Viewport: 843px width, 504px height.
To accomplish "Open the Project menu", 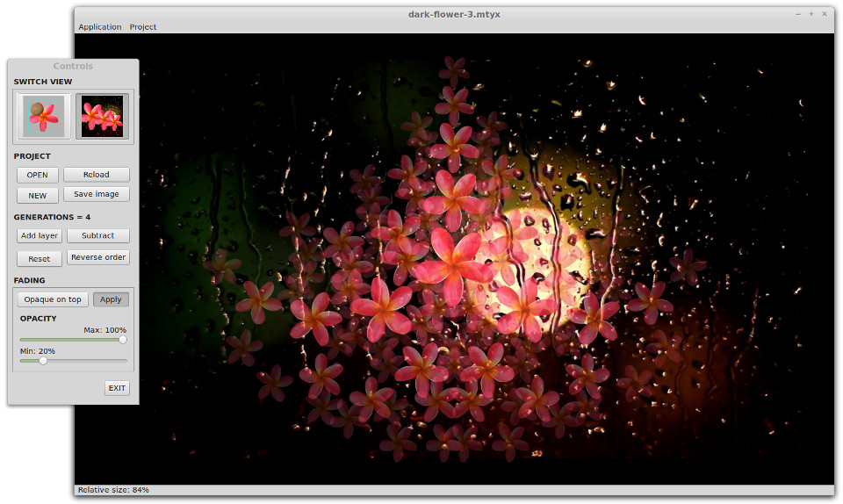I will [x=143, y=27].
